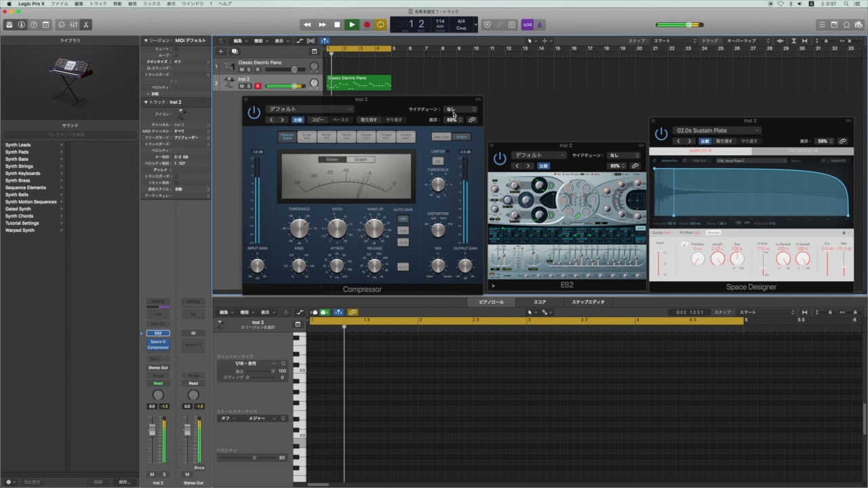
Task: Open Compressor preset dropdown デフォルト
Action: [310, 109]
